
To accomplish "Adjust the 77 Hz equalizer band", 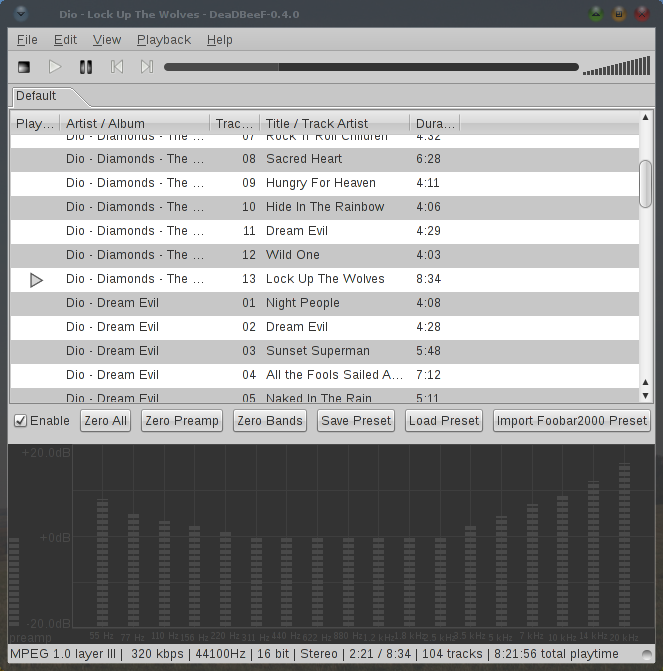I will point(133,570).
